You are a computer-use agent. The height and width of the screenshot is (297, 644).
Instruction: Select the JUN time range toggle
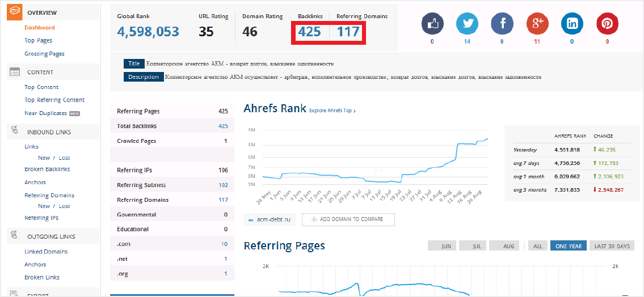(446, 246)
